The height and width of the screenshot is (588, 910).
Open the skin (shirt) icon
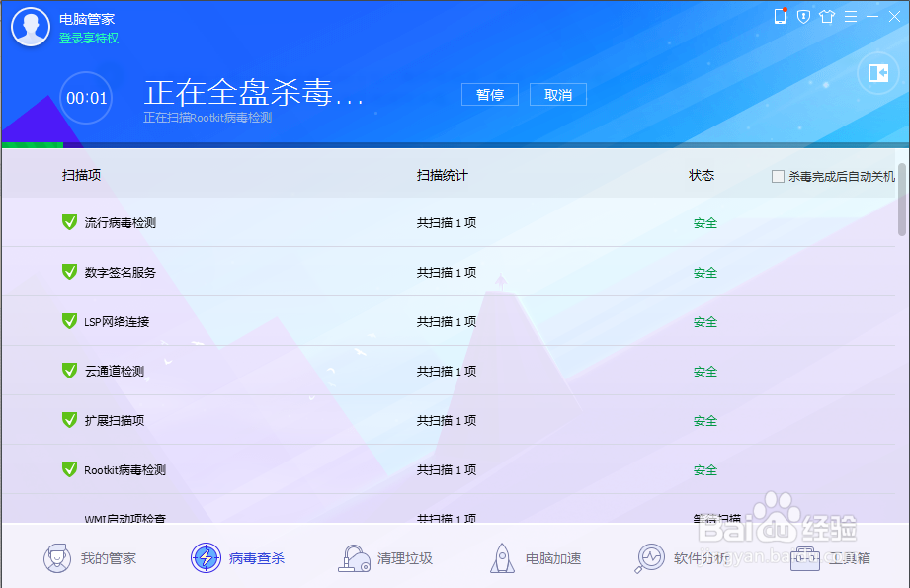click(827, 16)
